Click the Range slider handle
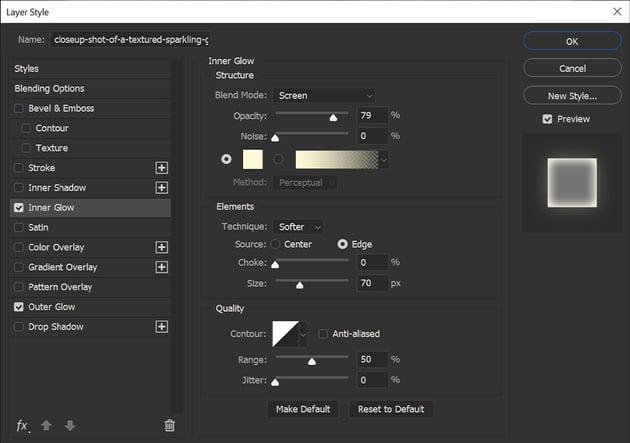This screenshot has width=630, height=443. point(312,361)
